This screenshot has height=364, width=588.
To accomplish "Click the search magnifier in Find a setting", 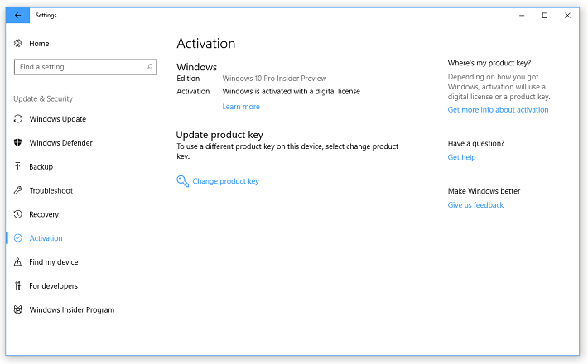I will click(150, 67).
